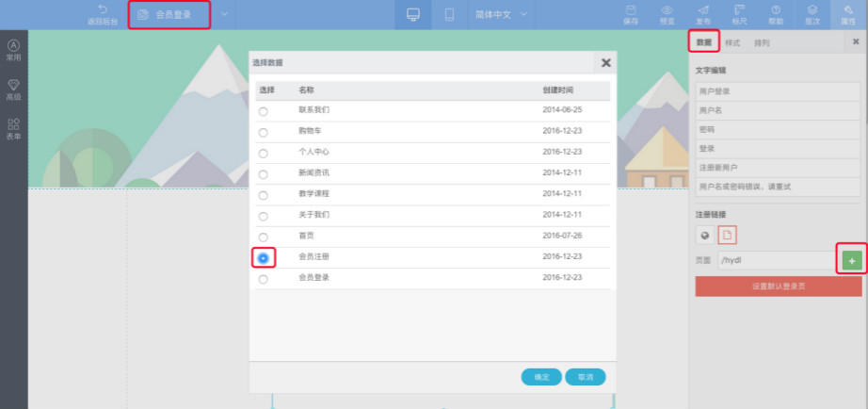Select the 会员登录 radio button in list
The width and height of the screenshot is (868, 409).
pos(263,279)
